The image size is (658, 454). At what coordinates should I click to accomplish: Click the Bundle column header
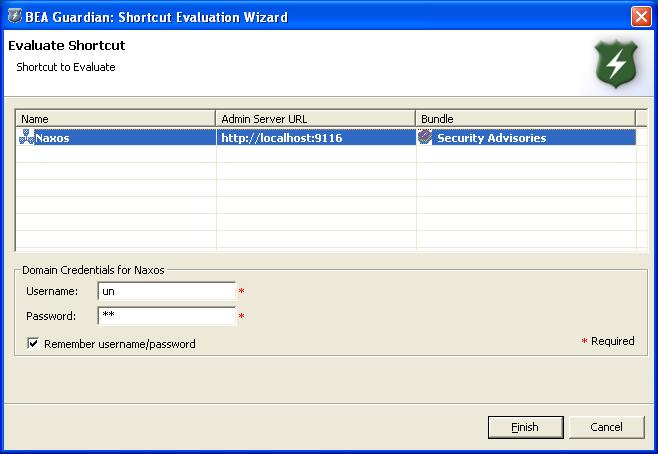pyautogui.click(x=525, y=119)
